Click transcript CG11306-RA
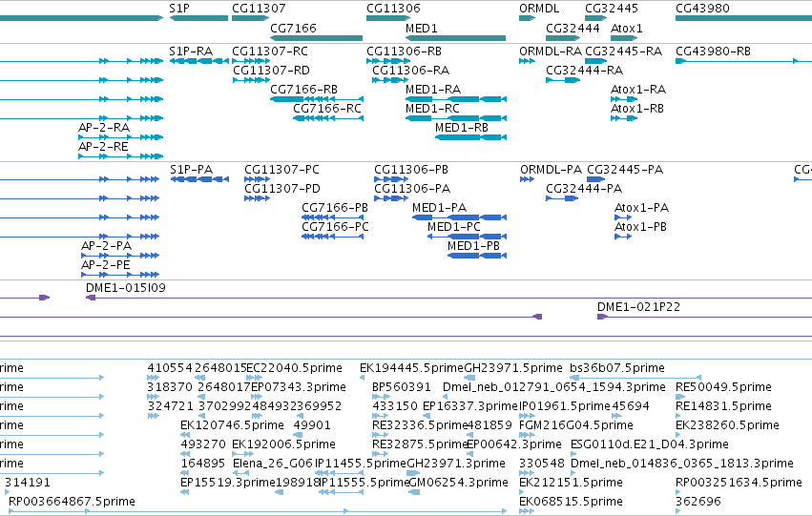This screenshot has height=516, width=812. click(410, 71)
